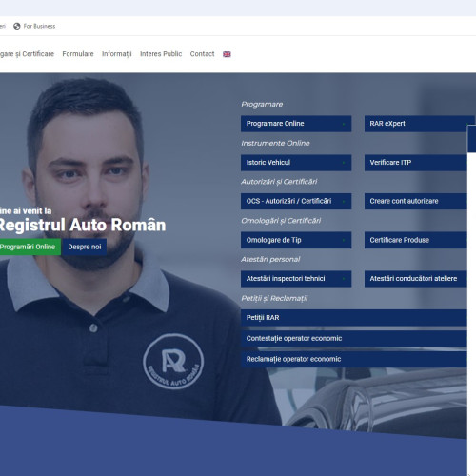
Task: Open the Omologare și Certificare menu
Action: pos(27,54)
